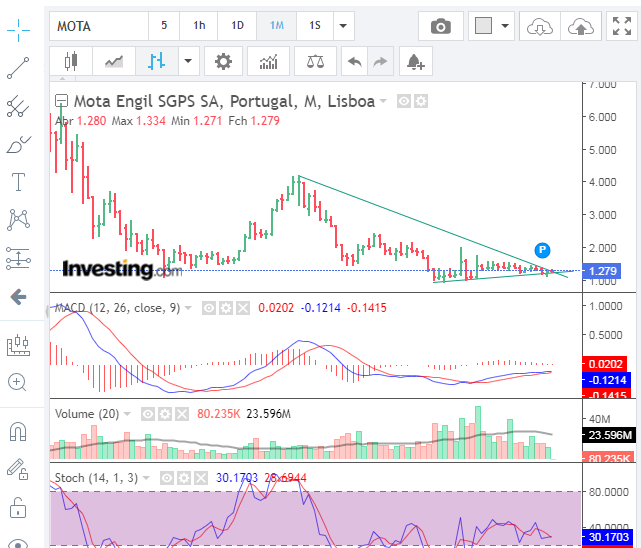This screenshot has width=641, height=548.
Task: Select the brush drawing tool
Action: pos(18,145)
